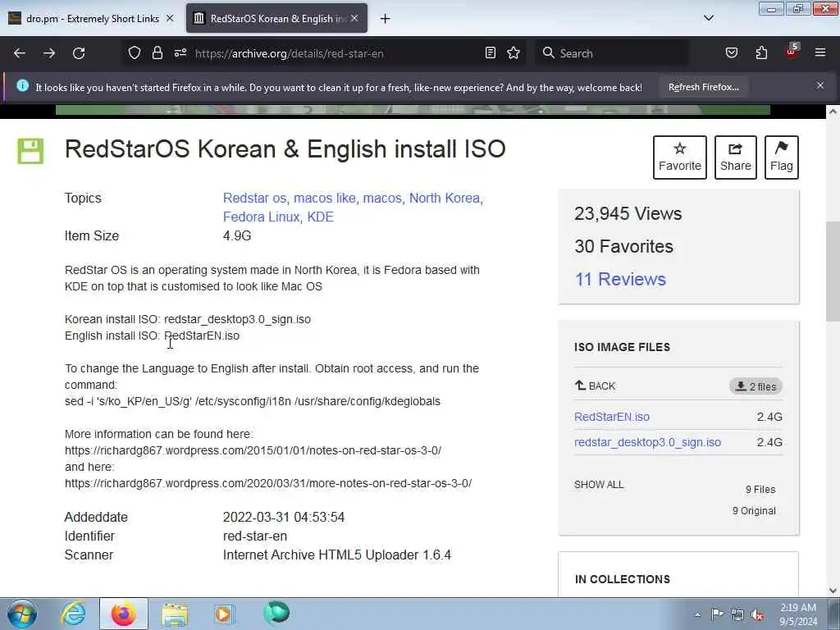Click the Favorite star button
Screen dimensions: 840x630
(x=680, y=157)
